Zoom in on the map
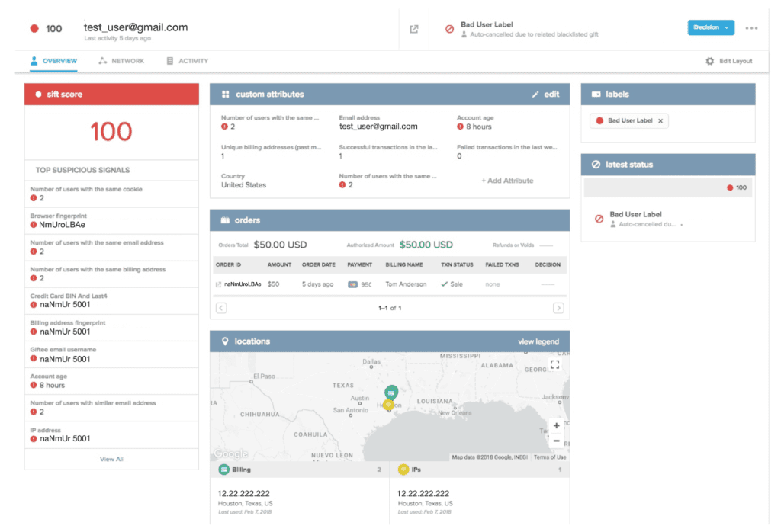 point(556,425)
